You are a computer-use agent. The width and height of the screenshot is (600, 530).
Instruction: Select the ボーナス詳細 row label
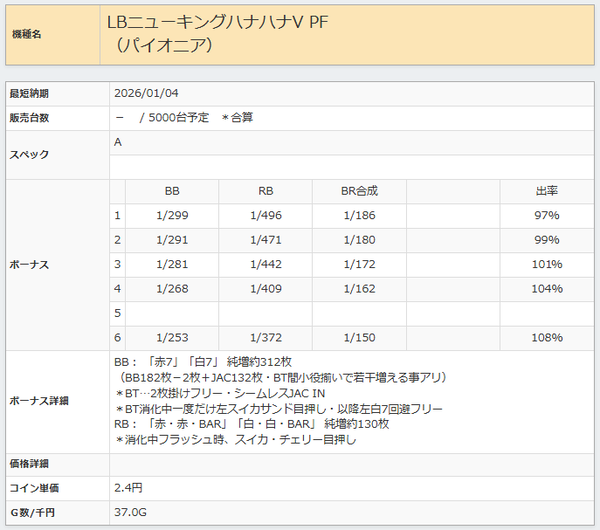pyautogui.click(x=39, y=401)
